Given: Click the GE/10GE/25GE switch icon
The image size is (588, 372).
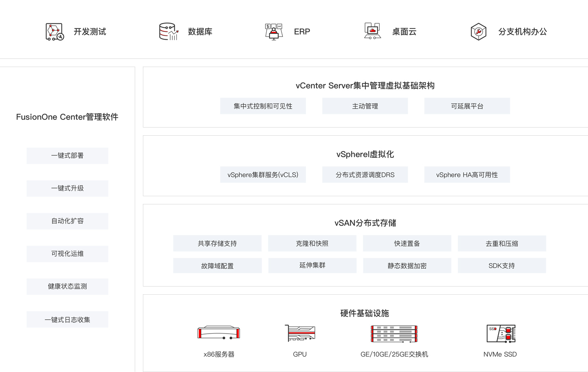Looking at the screenshot, I should (394, 334).
